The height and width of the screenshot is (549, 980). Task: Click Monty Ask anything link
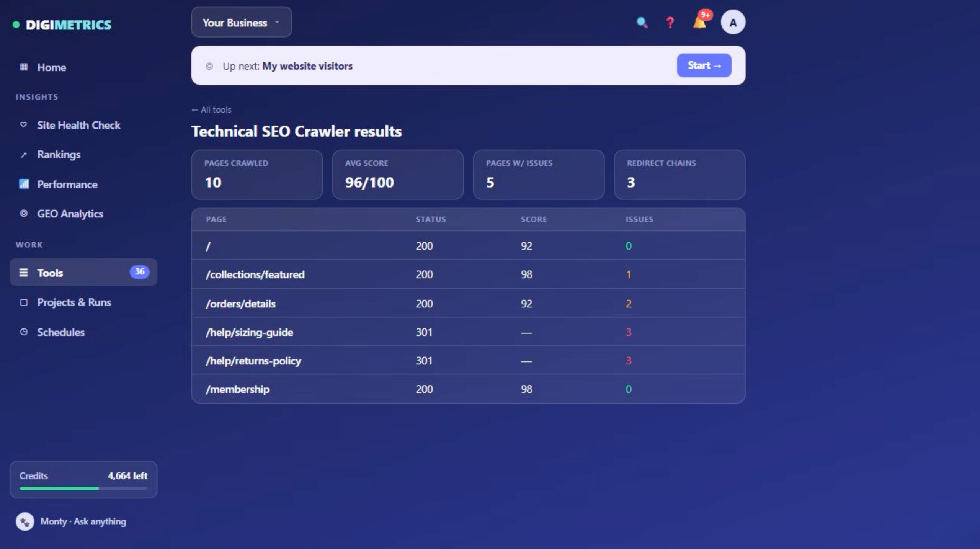pyautogui.click(x=83, y=521)
